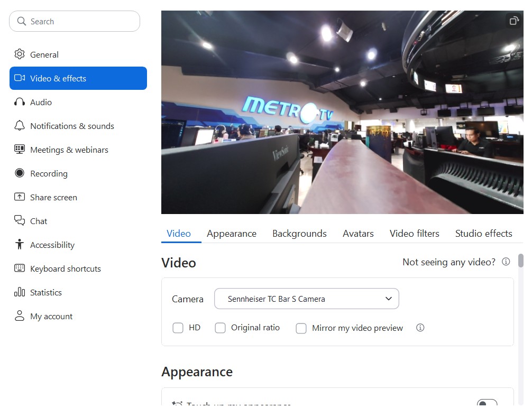Enable the HD checkbox

click(178, 328)
